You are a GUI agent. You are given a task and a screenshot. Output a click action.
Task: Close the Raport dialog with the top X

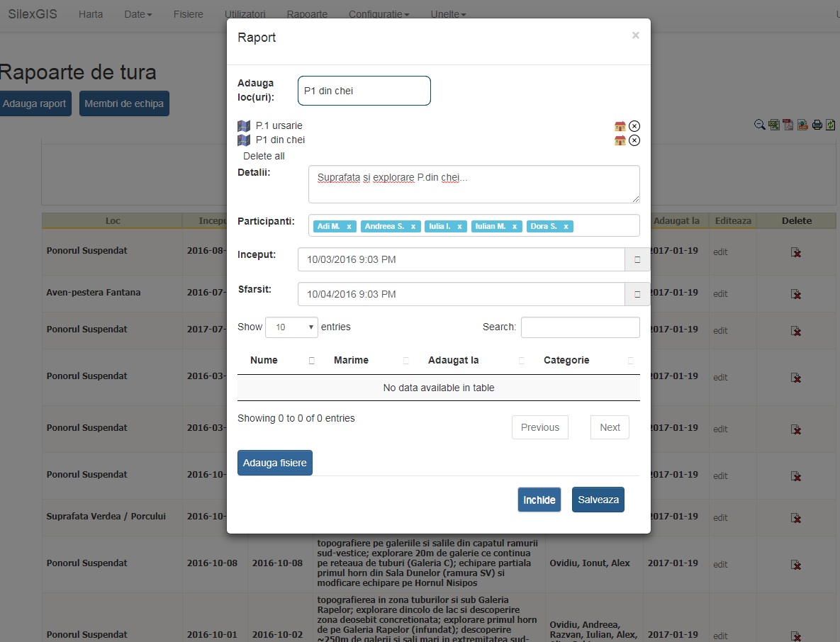tap(635, 35)
